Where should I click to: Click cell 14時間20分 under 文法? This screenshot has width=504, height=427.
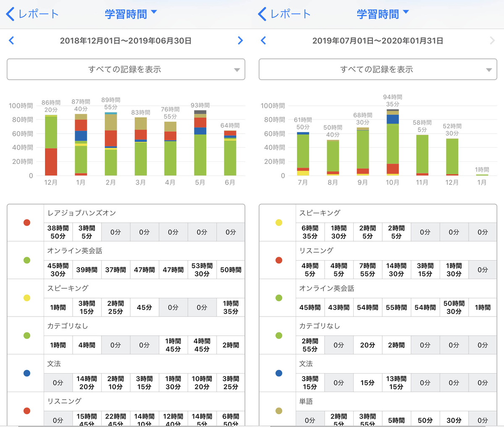pyautogui.click(x=87, y=383)
